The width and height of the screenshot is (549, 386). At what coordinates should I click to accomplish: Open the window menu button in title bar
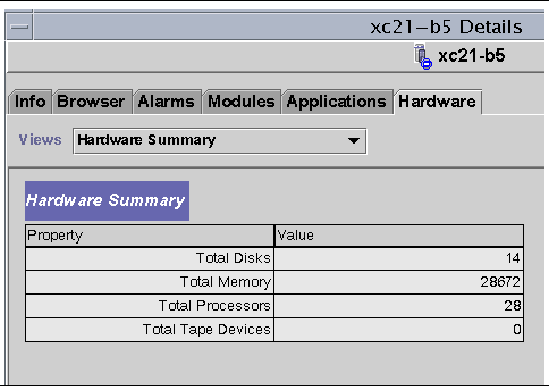(x=19, y=27)
